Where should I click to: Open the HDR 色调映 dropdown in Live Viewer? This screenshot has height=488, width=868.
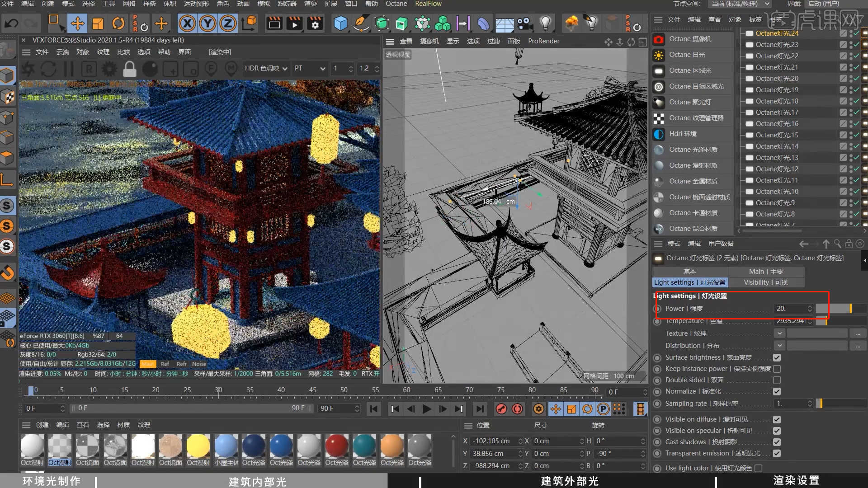click(266, 68)
